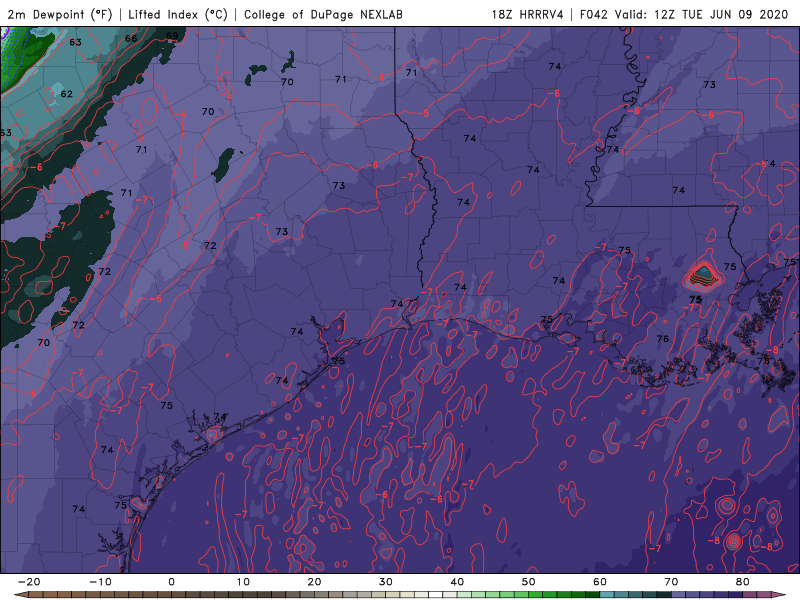This screenshot has height=600, width=800.
Task: Click the bold "75" dewpoint value in Louisiana
Action: coord(695,300)
